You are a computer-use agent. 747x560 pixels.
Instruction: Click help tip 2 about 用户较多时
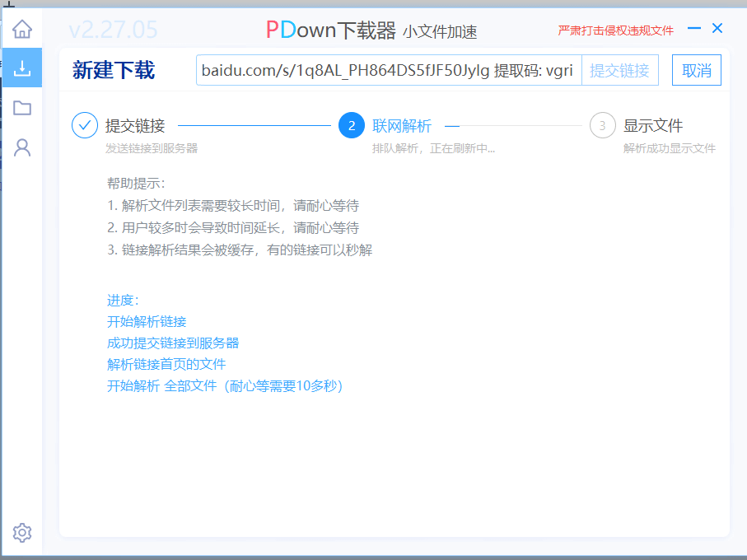[x=233, y=228]
